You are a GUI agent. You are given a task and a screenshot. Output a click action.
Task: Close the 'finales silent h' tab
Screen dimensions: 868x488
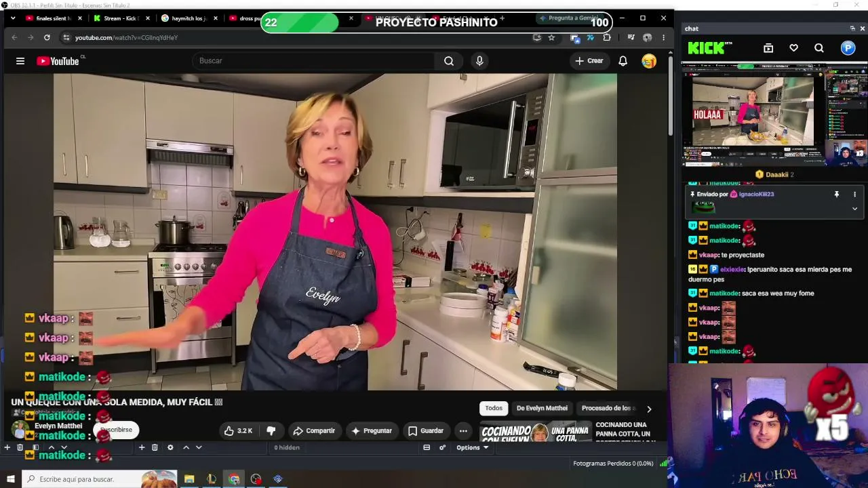point(80,18)
